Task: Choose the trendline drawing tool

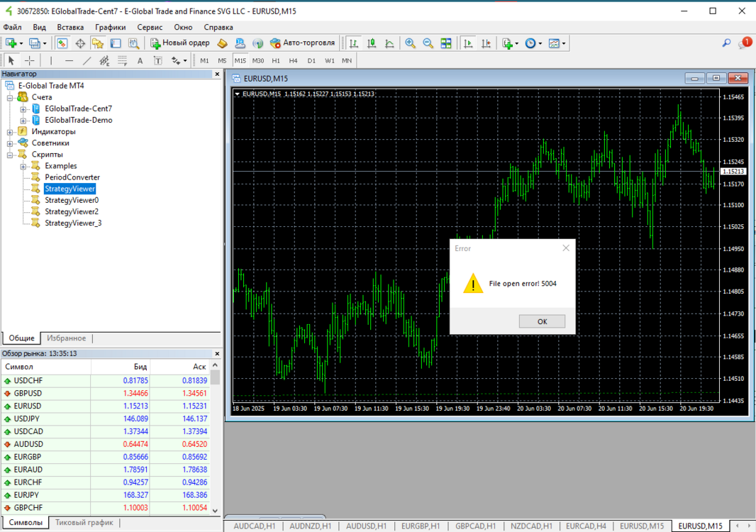Action: [87, 61]
